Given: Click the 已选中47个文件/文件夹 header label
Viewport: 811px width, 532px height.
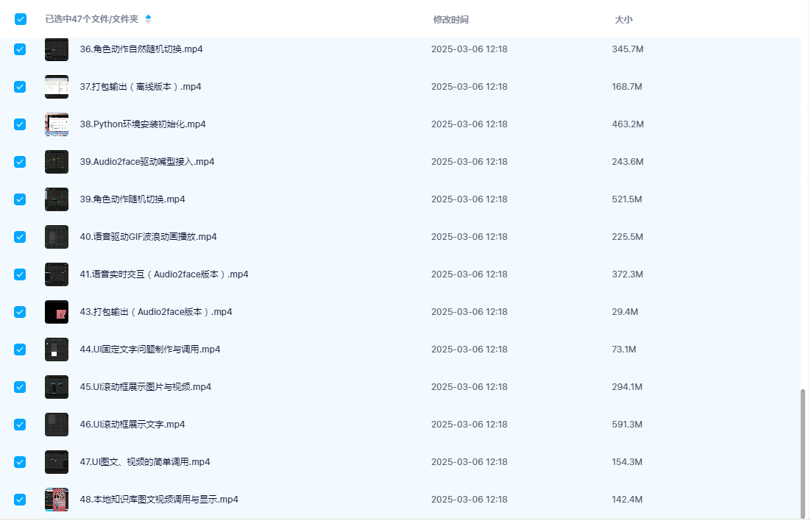Looking at the screenshot, I should point(93,19).
